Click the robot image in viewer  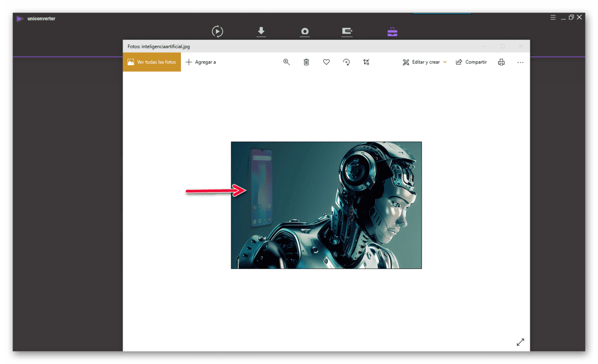[x=326, y=205]
